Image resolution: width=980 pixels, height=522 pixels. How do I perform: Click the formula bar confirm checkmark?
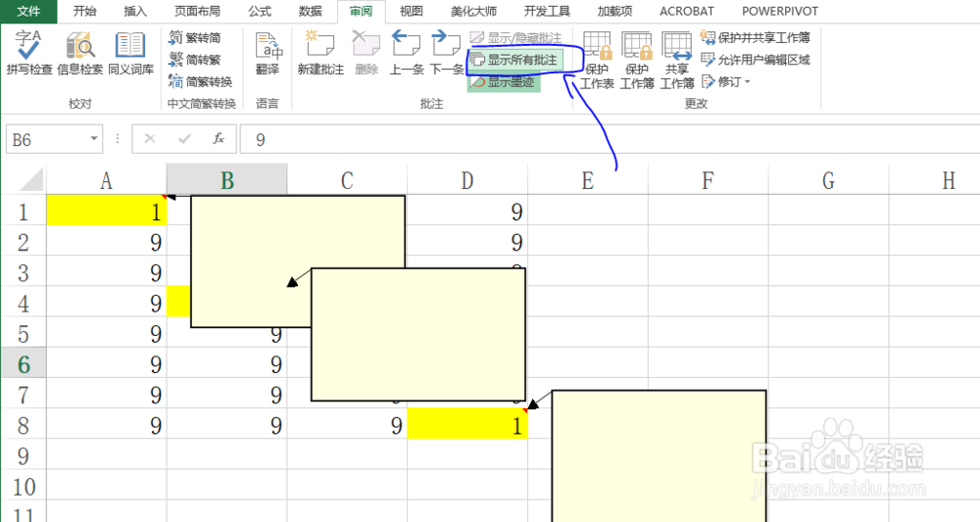[184, 139]
